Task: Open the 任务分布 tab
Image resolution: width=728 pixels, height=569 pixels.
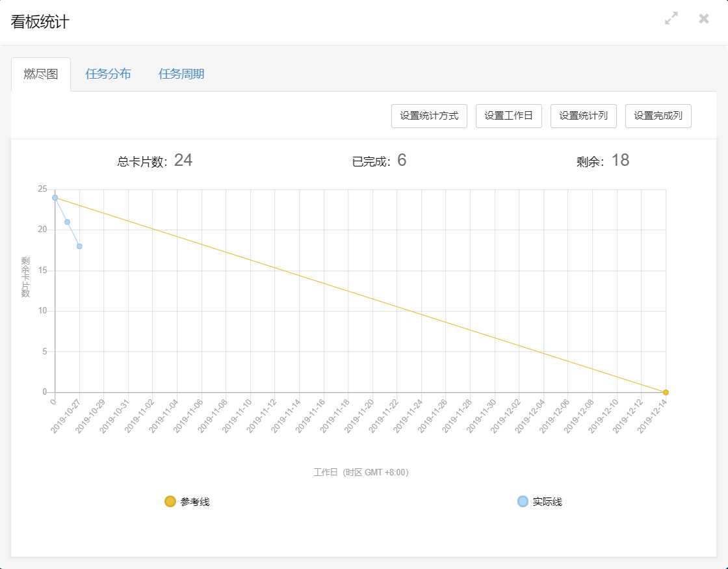Action: tap(108, 74)
